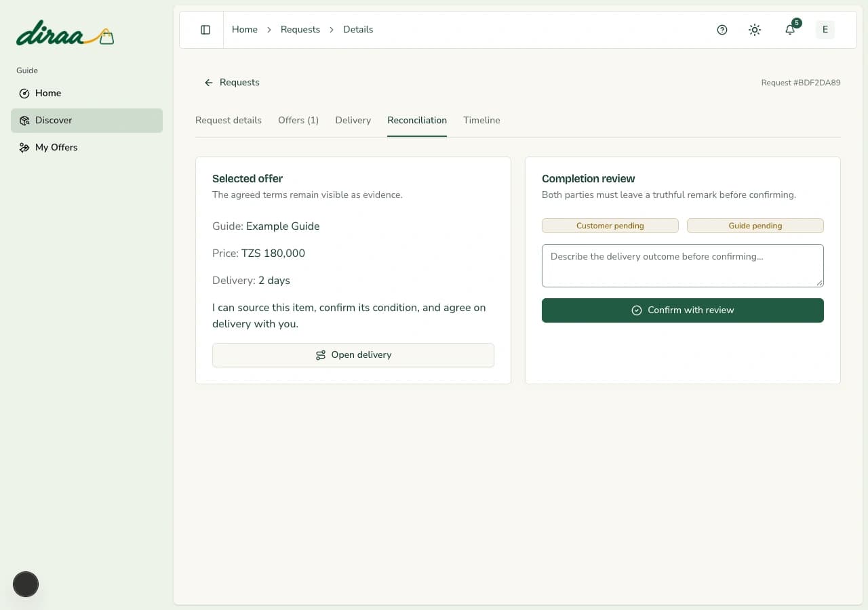Switch to the Timeline tab
This screenshot has width=868, height=610.
pos(481,121)
